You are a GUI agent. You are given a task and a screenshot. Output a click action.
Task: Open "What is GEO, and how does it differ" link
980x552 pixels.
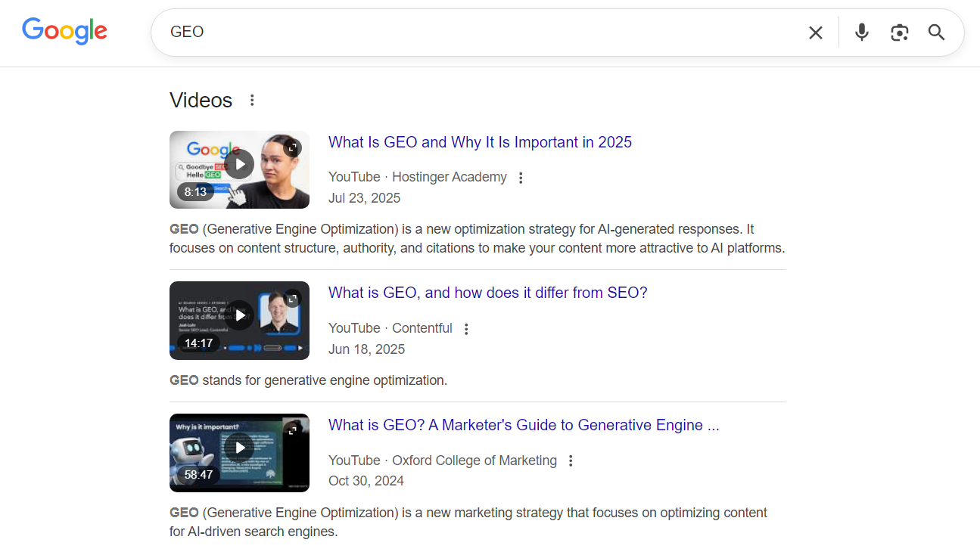(487, 293)
